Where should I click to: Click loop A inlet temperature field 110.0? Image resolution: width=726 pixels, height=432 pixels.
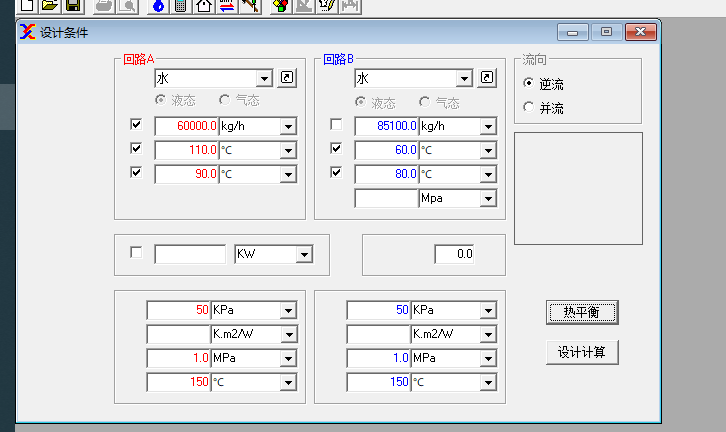187,150
